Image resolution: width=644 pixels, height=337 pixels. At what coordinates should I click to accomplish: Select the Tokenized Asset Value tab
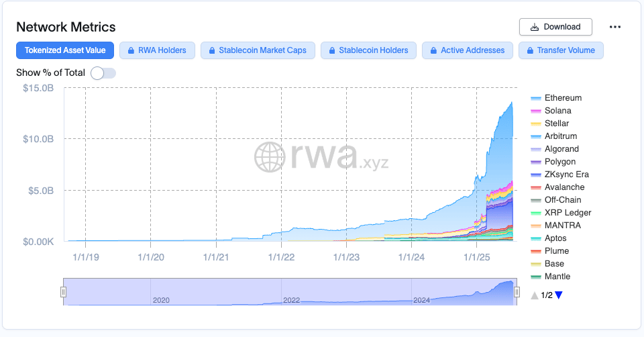[x=65, y=50]
